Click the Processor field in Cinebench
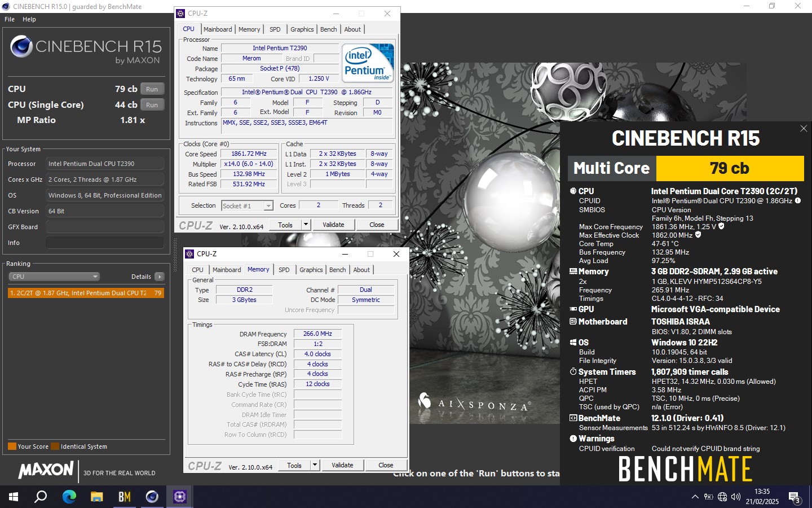Screen dimensions: 812x508 (x=105, y=164)
